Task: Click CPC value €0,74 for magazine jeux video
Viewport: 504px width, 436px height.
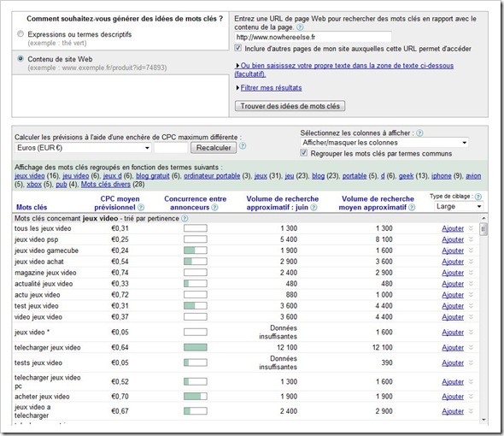Action: point(120,273)
